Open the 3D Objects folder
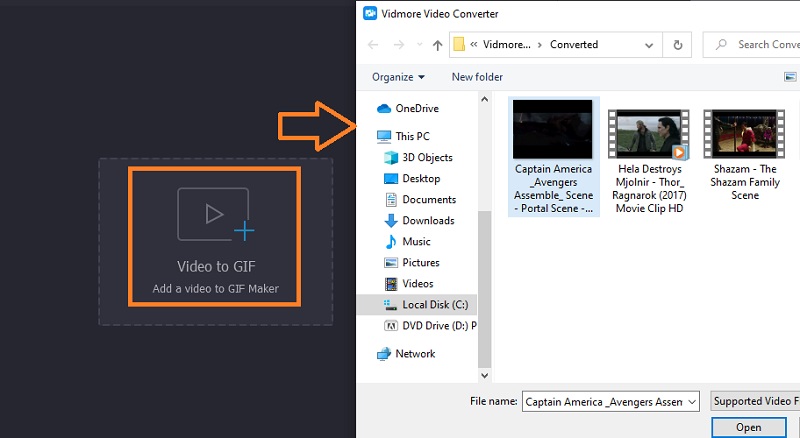 click(x=427, y=157)
